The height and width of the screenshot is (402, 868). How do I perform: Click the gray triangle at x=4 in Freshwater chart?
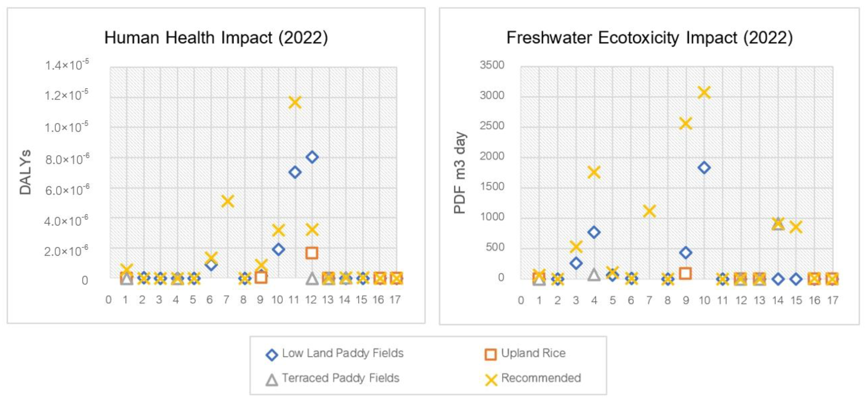(x=594, y=275)
